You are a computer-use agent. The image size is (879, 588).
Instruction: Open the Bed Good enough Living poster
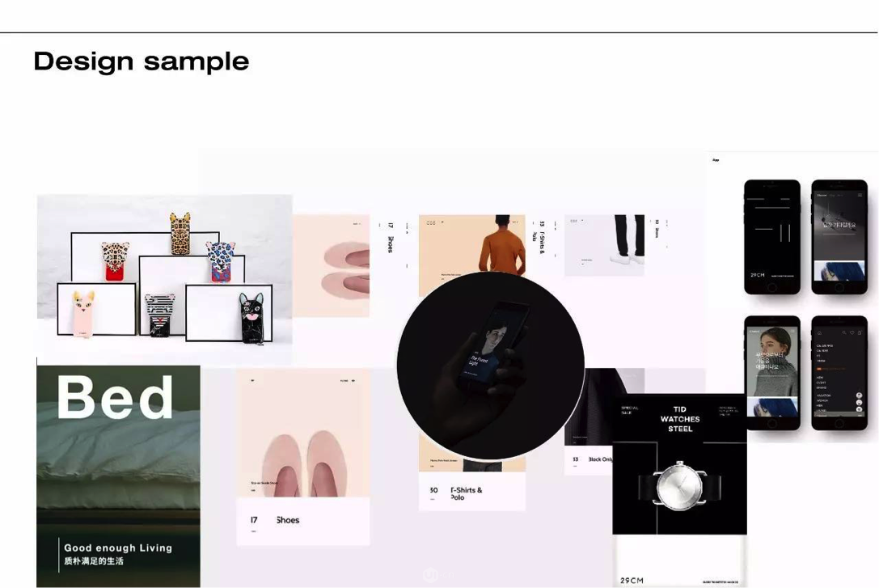tap(118, 476)
